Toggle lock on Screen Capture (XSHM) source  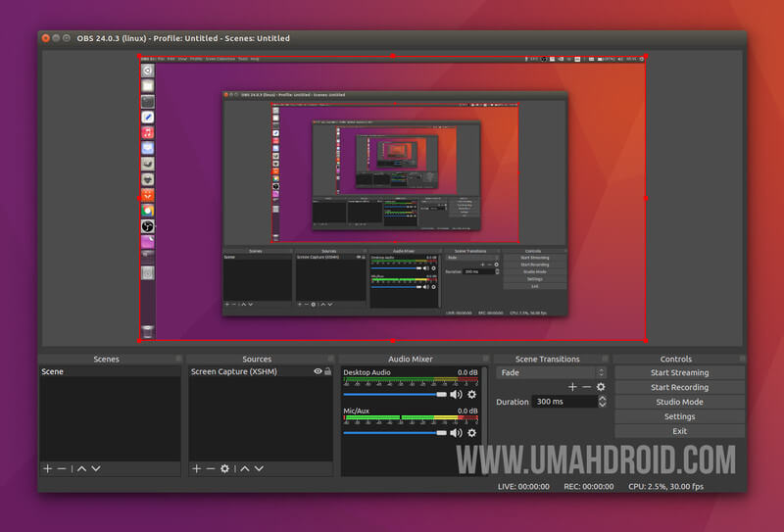[328, 371]
